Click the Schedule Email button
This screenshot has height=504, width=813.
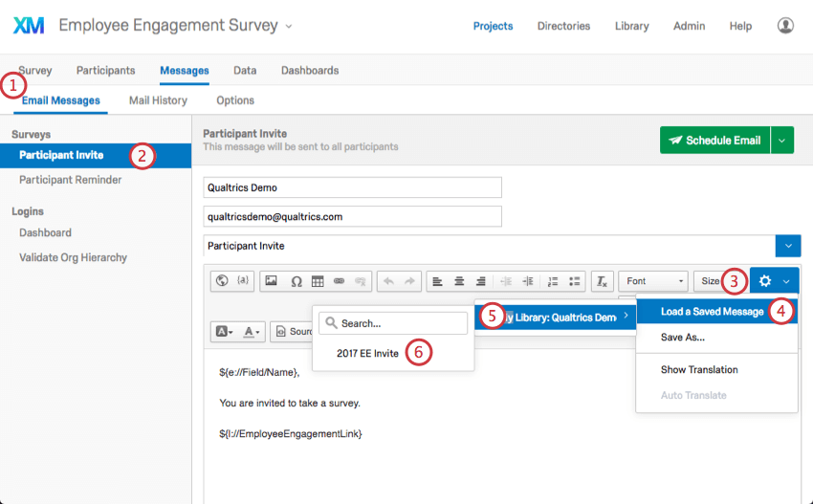point(714,141)
